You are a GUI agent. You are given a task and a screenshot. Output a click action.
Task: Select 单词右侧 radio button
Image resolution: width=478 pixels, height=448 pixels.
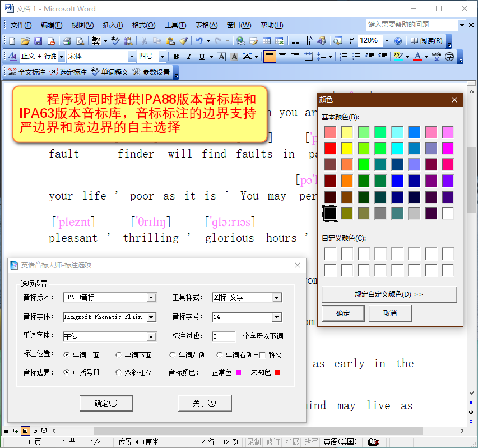(219, 355)
